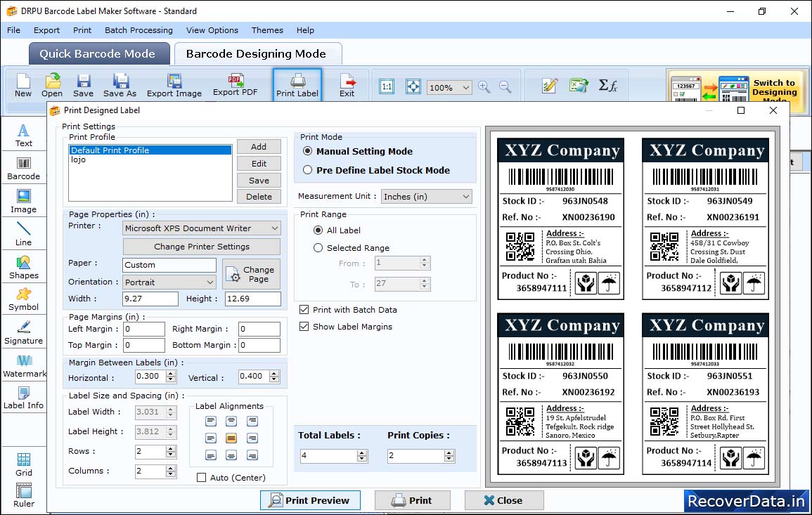Click the Print Preview button

(x=310, y=500)
